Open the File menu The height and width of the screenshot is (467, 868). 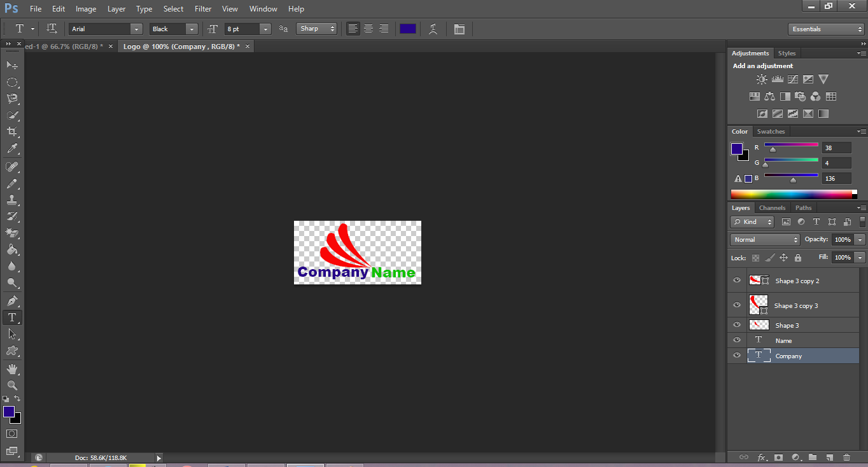(x=36, y=9)
